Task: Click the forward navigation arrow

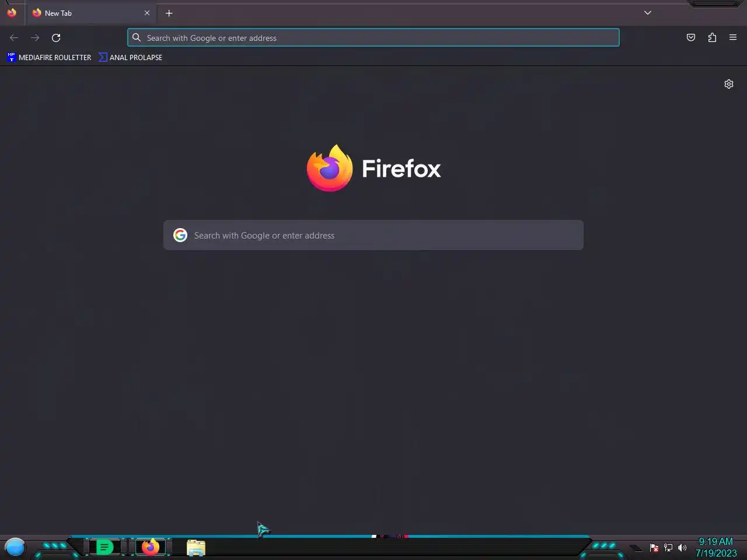Action: tap(35, 38)
